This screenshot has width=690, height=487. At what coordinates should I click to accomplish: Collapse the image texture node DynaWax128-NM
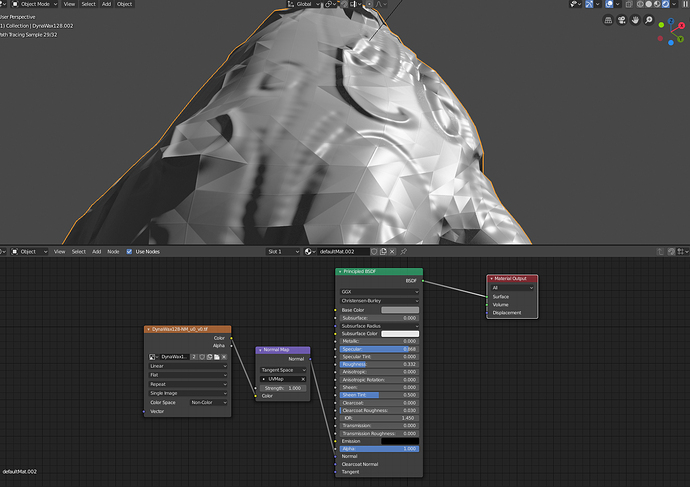(x=149, y=329)
